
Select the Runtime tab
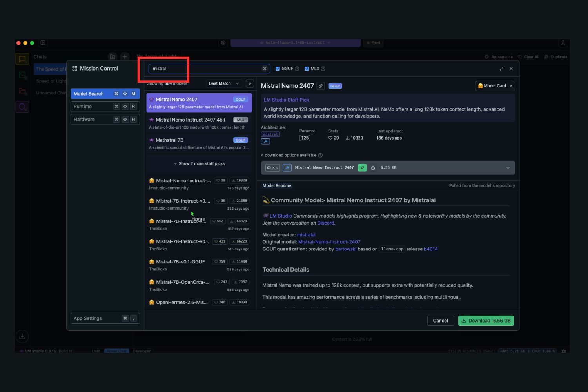pos(105,107)
